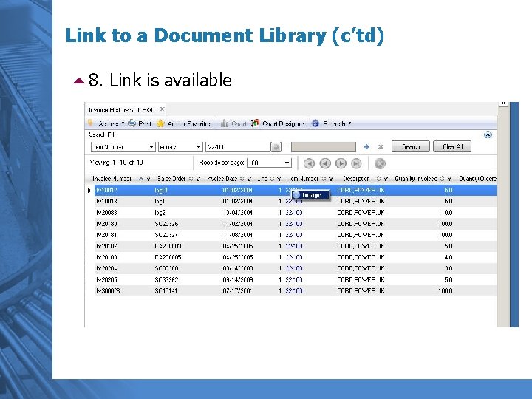
Task: Click the Add to Favorites star icon
Action: [x=160, y=123]
